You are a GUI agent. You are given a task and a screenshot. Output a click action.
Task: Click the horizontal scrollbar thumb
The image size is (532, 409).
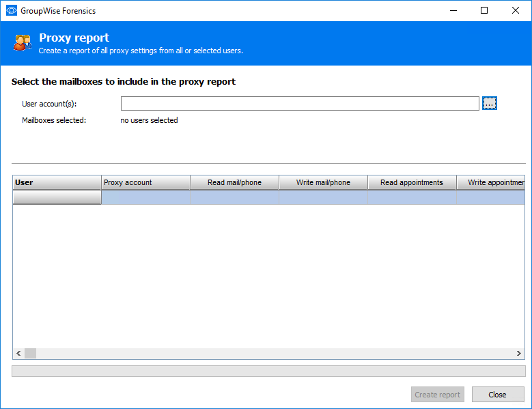pyautogui.click(x=30, y=354)
